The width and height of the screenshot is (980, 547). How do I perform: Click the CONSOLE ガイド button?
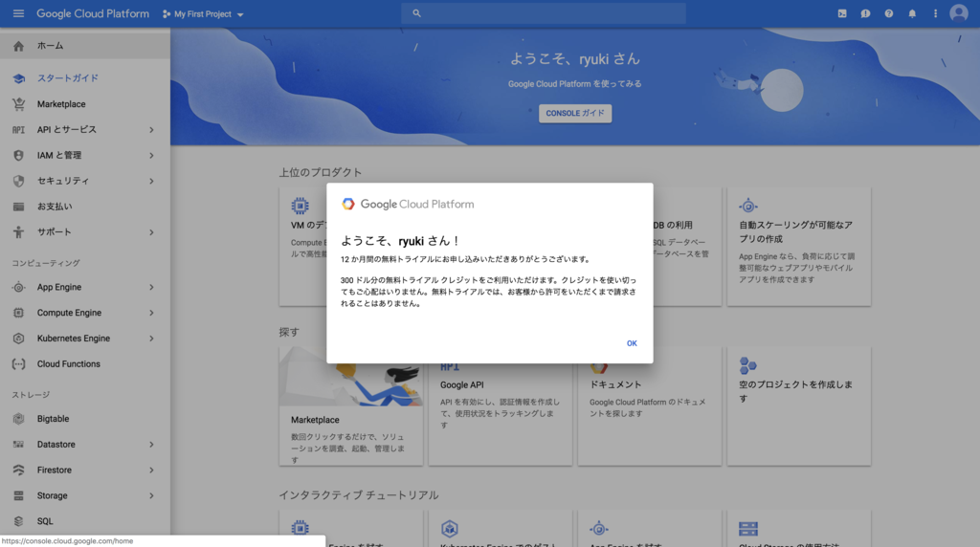click(575, 113)
